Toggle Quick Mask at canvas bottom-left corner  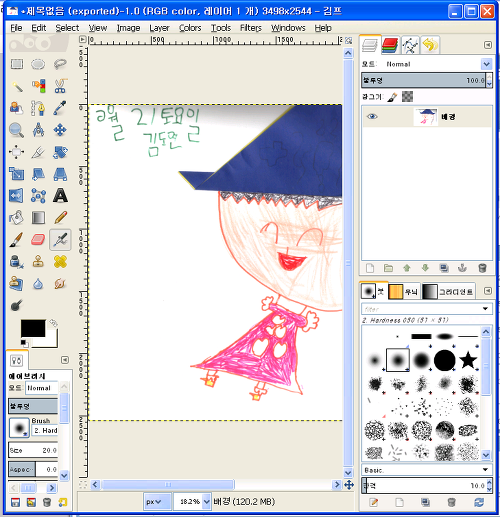click(x=83, y=484)
